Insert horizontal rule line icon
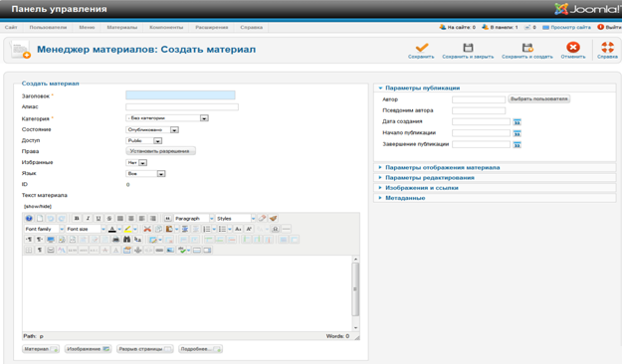The height and width of the screenshot is (364, 622). [286, 229]
